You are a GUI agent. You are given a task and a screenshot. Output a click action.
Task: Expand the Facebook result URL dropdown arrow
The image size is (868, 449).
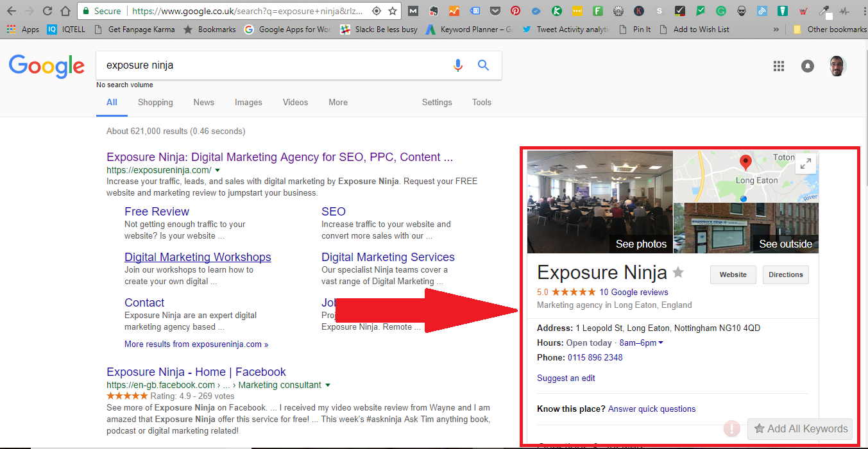tap(328, 385)
